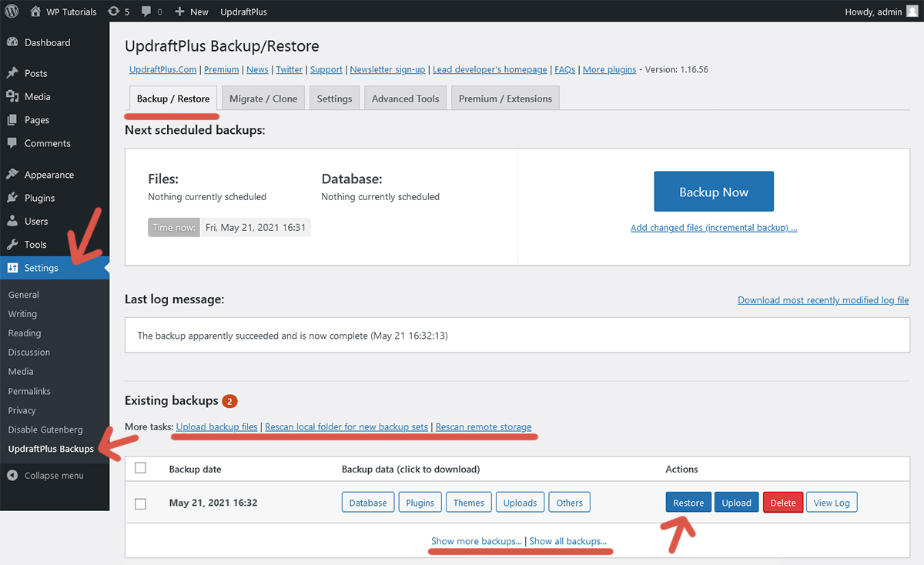Image resolution: width=924 pixels, height=565 pixels.
Task: Open Writing settings submenu item
Action: point(22,314)
